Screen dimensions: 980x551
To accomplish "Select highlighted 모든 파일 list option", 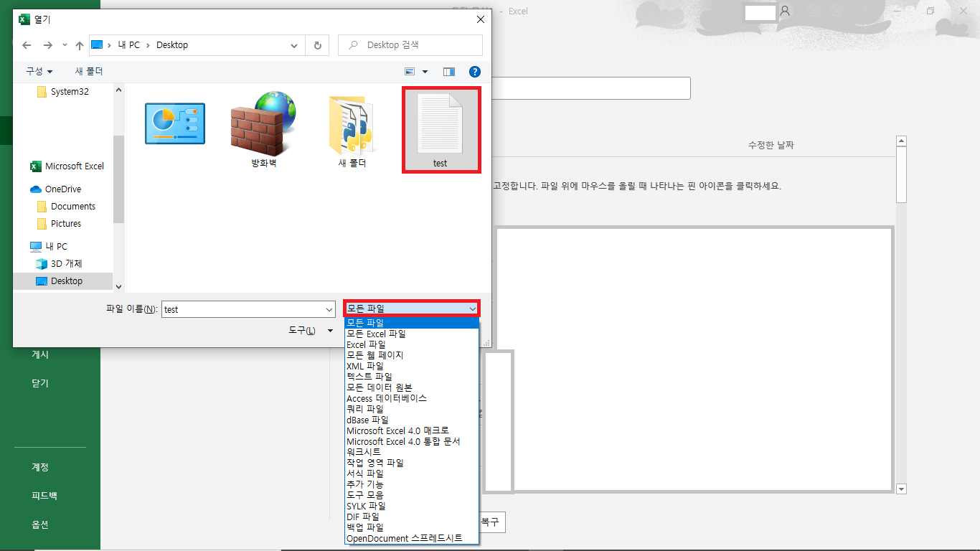I will [411, 323].
